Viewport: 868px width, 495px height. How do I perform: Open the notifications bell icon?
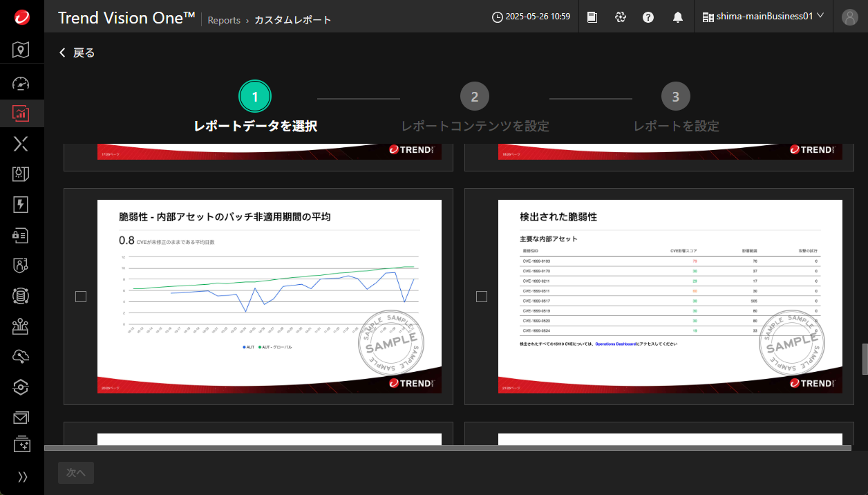coord(678,17)
